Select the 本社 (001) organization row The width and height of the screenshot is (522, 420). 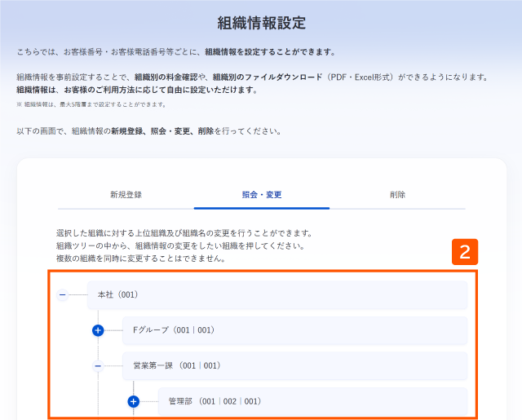coord(277,295)
